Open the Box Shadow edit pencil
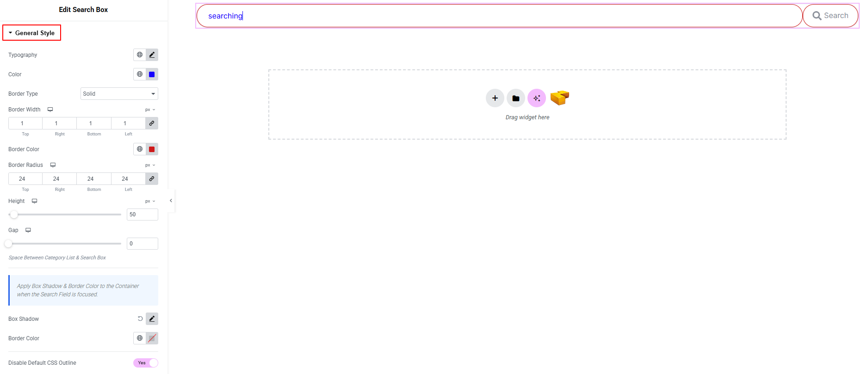Screen dimensions: 868x374 (152, 319)
